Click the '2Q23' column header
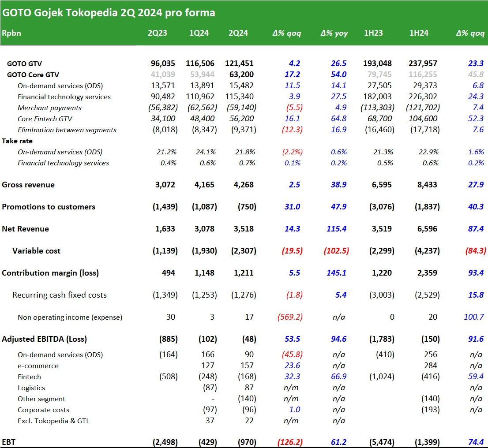The width and height of the screenshot is (488, 448). tap(158, 33)
